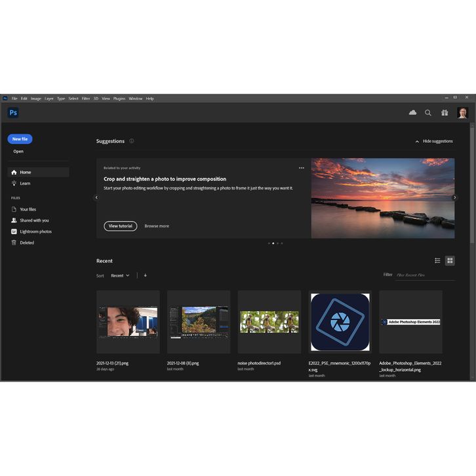Open the cloud sync status icon
The image size is (476, 476).
[x=412, y=113]
